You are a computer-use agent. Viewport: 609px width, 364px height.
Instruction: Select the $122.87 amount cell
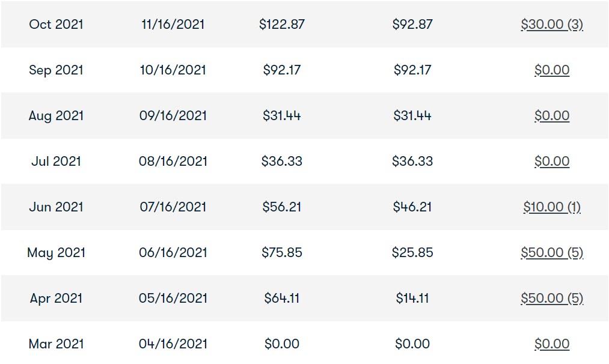[281, 25]
